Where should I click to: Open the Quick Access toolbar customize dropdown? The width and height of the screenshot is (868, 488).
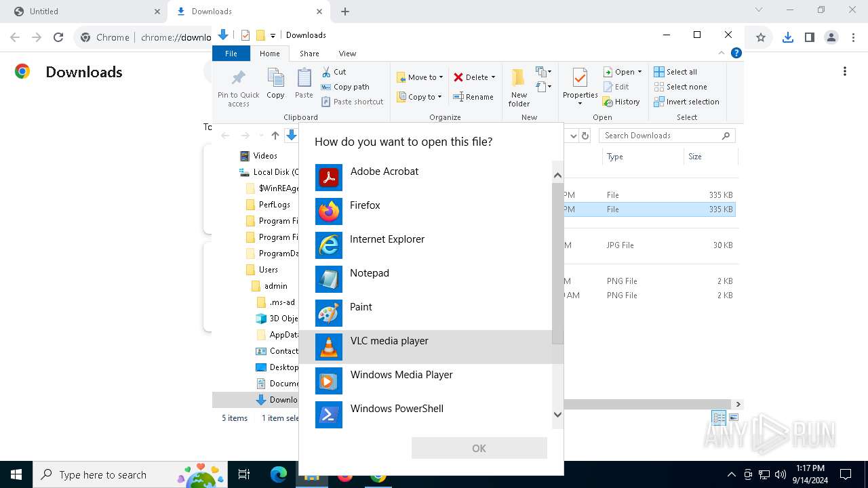[x=273, y=35]
